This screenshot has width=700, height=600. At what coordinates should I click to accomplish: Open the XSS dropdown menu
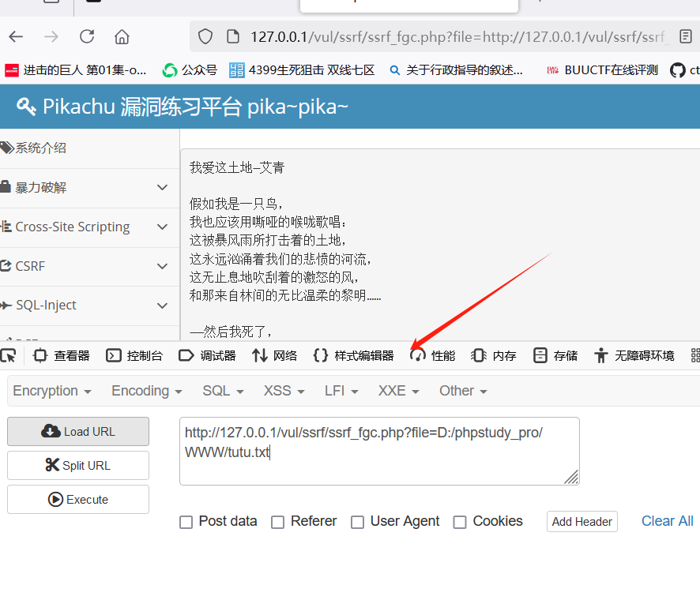[284, 391]
